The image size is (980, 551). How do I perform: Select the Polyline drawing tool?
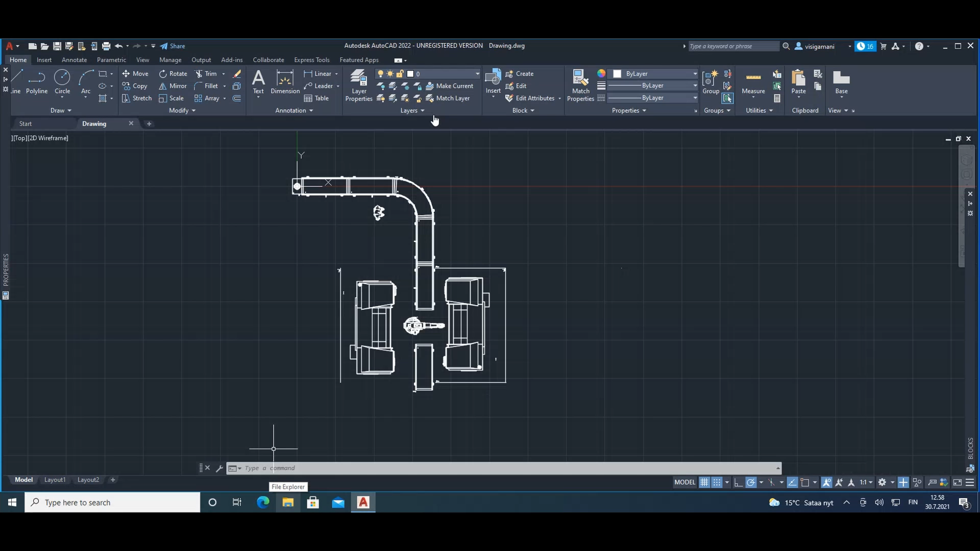(37, 83)
